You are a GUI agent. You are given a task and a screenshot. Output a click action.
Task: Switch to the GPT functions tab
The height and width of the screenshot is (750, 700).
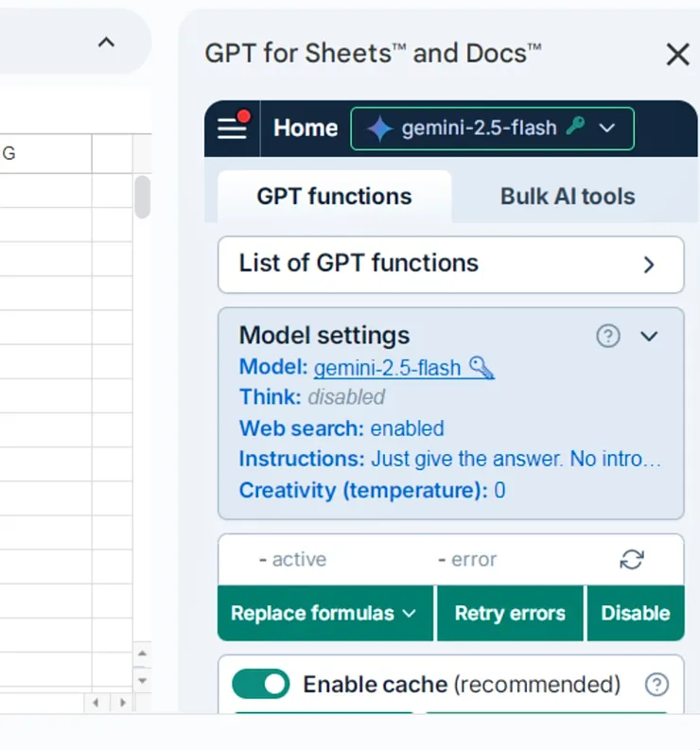coord(334,196)
